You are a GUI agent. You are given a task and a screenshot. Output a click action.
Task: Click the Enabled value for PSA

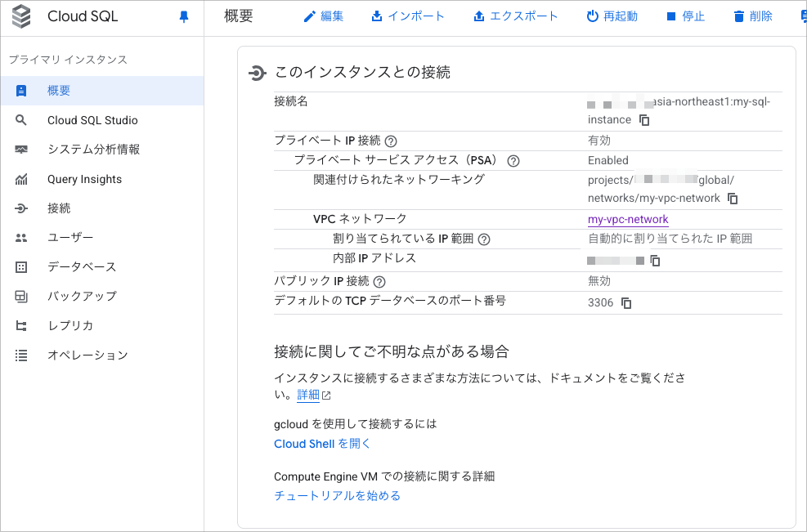coord(607,160)
